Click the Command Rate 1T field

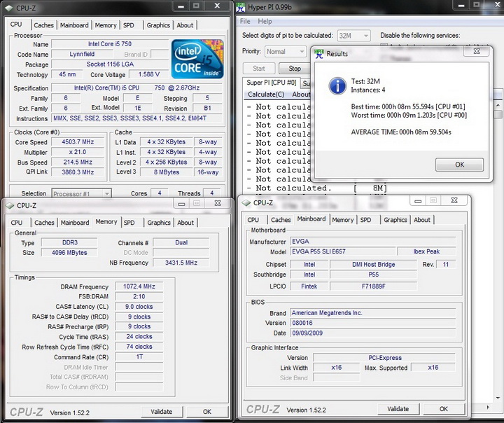[x=139, y=356]
